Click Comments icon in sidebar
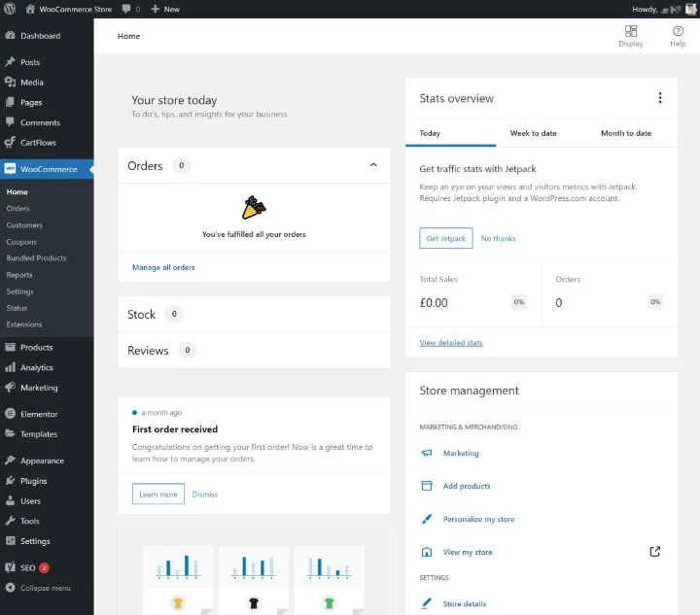 [x=11, y=122]
